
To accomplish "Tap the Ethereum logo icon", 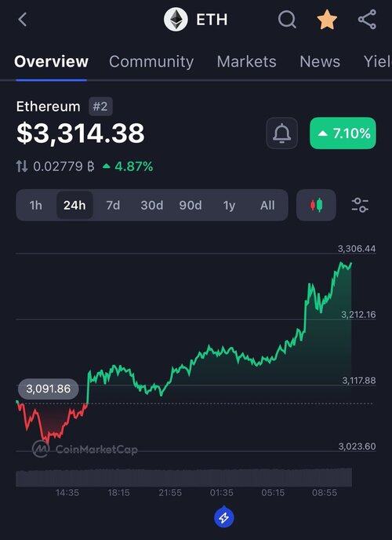I will tap(176, 20).
